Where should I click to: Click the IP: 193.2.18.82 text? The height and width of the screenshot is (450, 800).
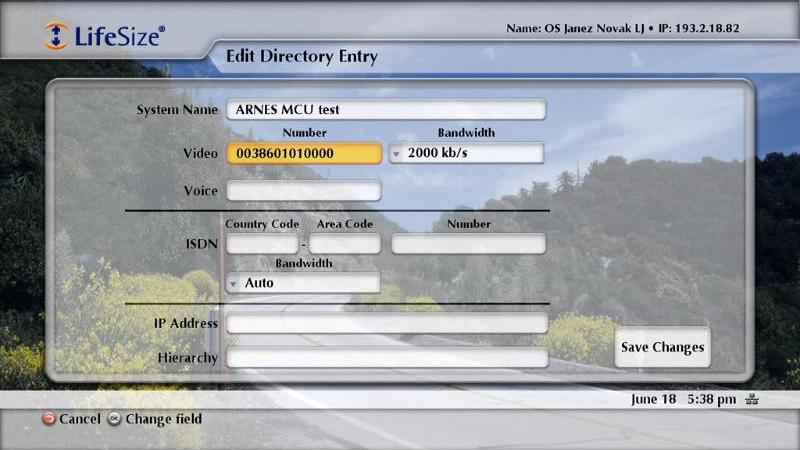pos(699,28)
